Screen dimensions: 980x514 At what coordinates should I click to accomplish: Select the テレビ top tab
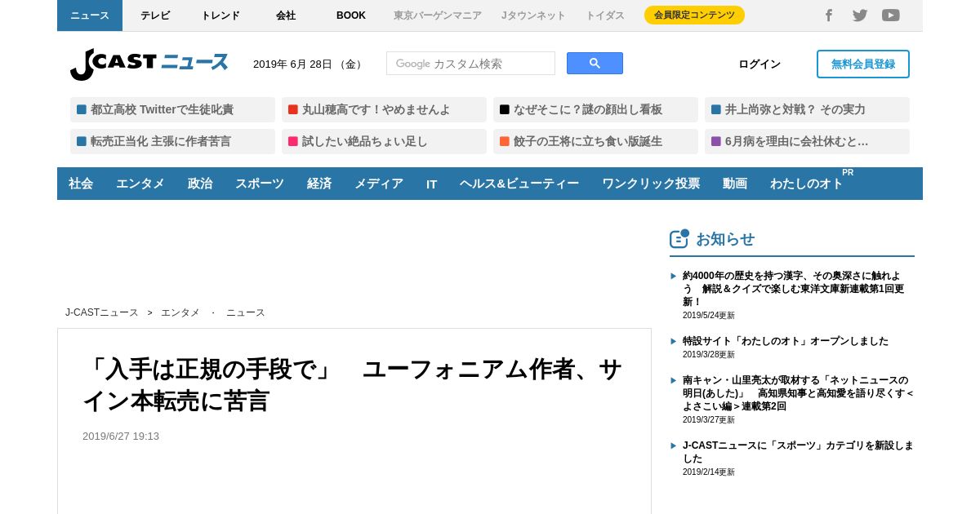155,16
